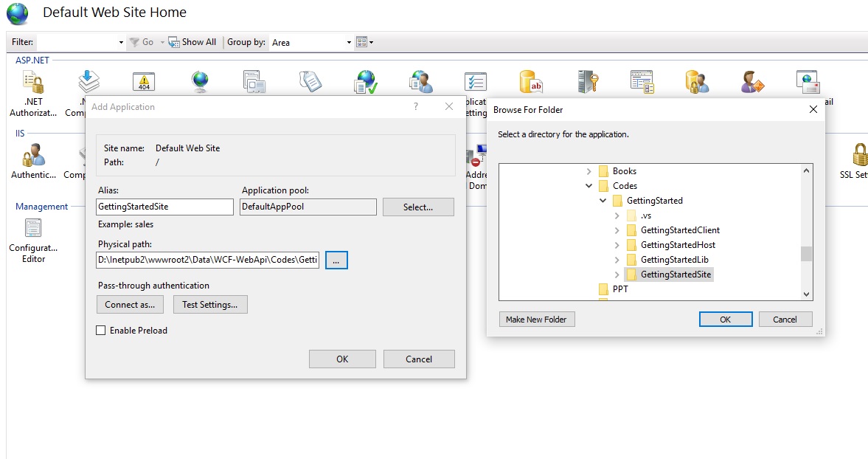Image resolution: width=868 pixels, height=459 pixels.
Task: Open the Filter combo box dropdown
Action: pyautogui.click(x=121, y=43)
